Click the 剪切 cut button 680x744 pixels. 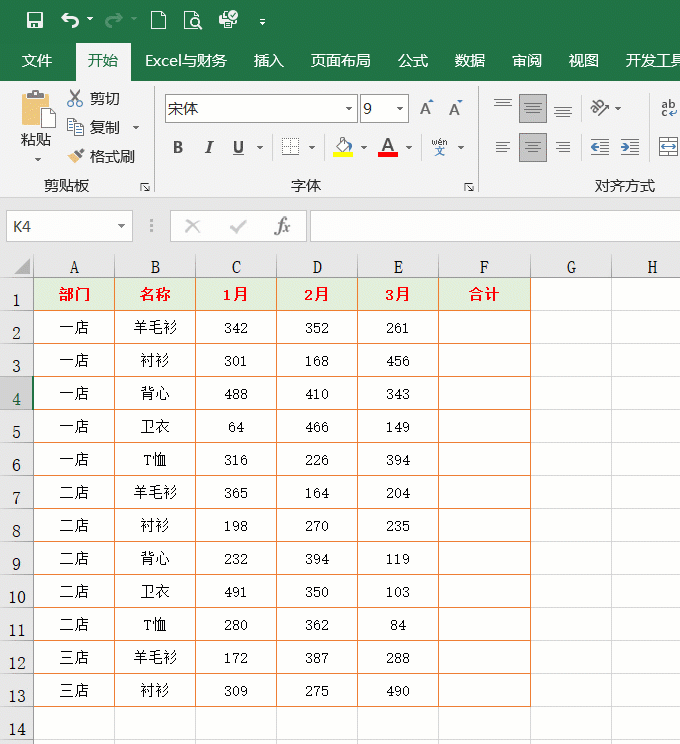pyautogui.click(x=93, y=98)
